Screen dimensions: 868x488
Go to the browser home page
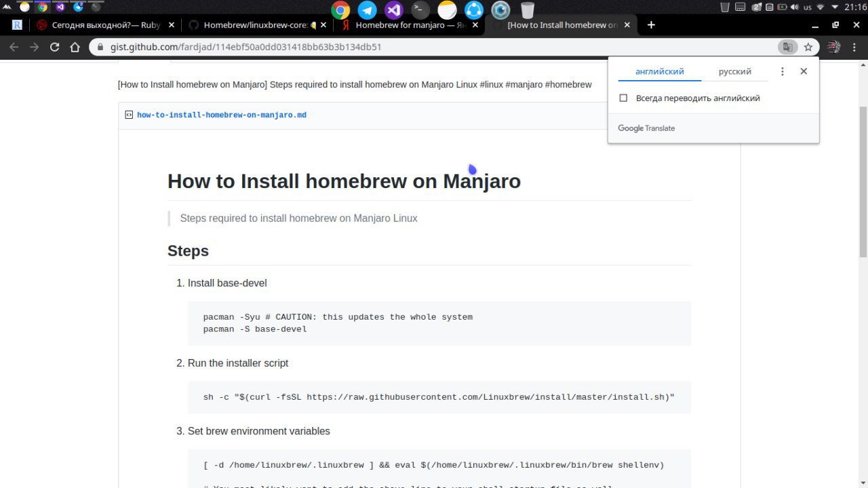pos(75,48)
